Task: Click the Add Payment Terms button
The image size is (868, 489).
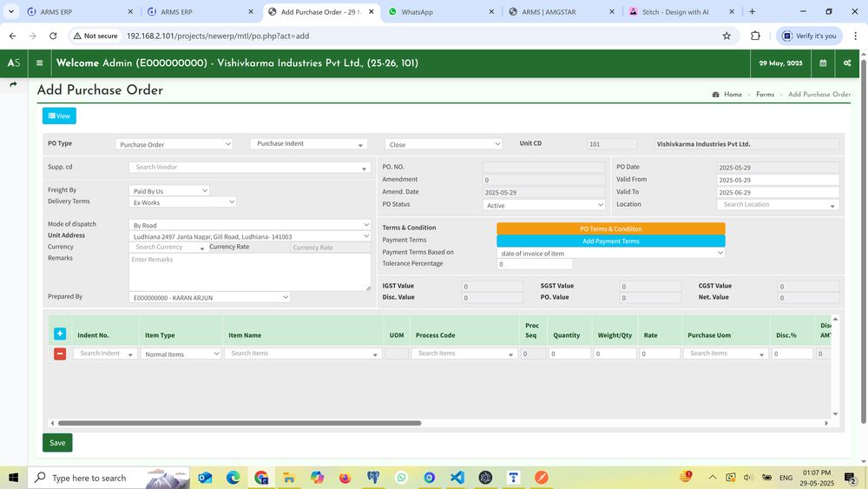Action: 610,241
